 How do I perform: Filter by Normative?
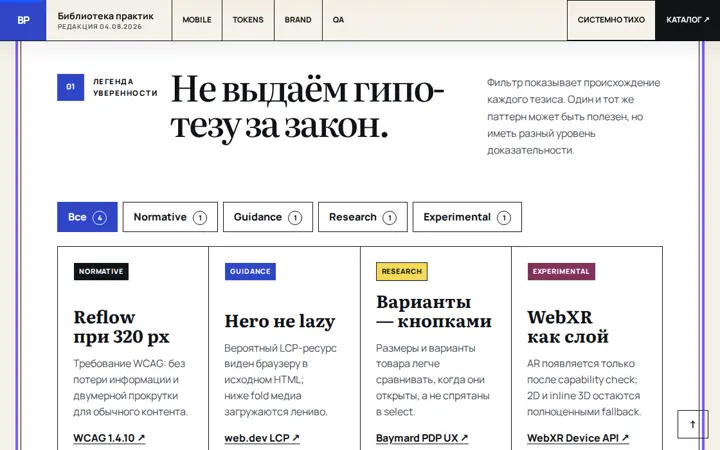[170, 217]
